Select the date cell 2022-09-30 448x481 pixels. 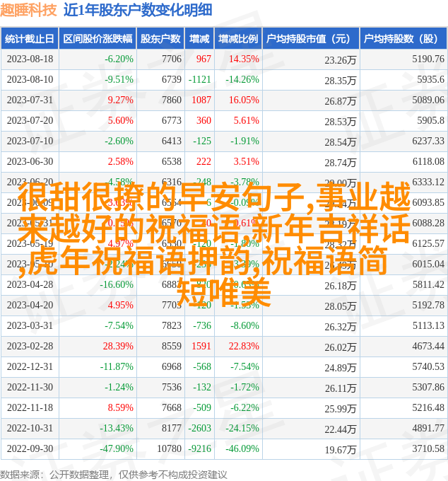[30, 448]
